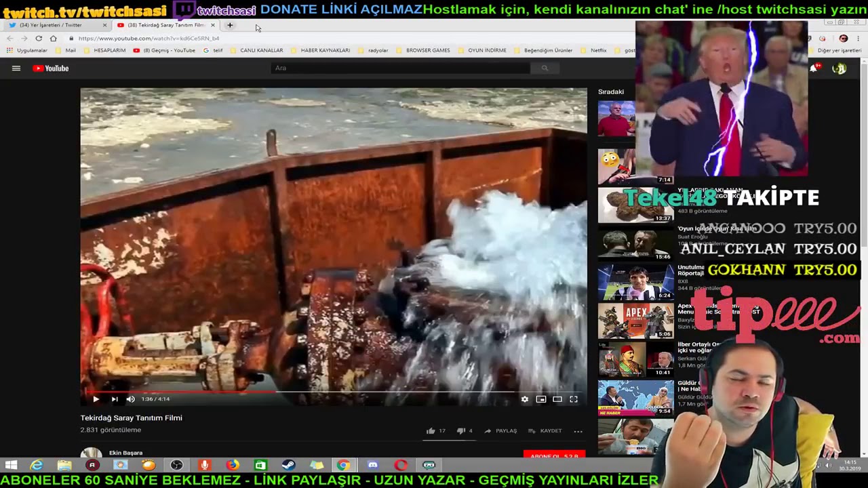Open HESAPLARIM bookmark folder
The width and height of the screenshot is (868, 488).
pos(104,50)
